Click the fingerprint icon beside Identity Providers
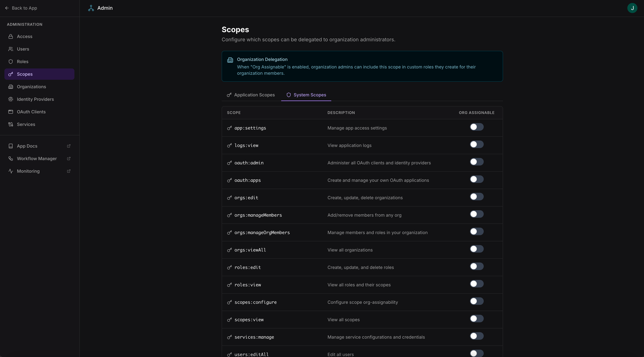 tap(11, 99)
